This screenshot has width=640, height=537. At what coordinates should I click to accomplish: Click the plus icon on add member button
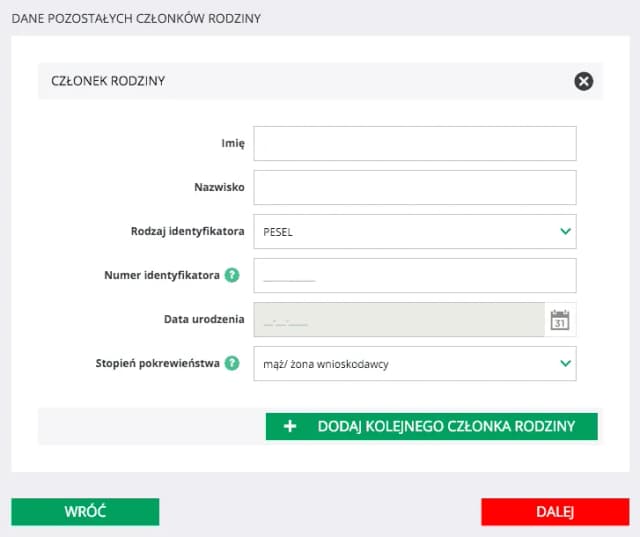pos(291,426)
